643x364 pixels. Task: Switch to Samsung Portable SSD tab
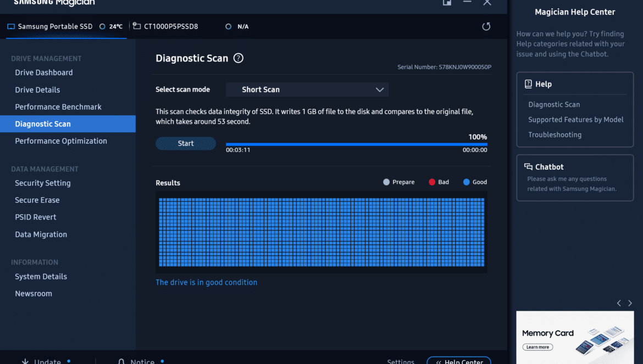pos(66,26)
